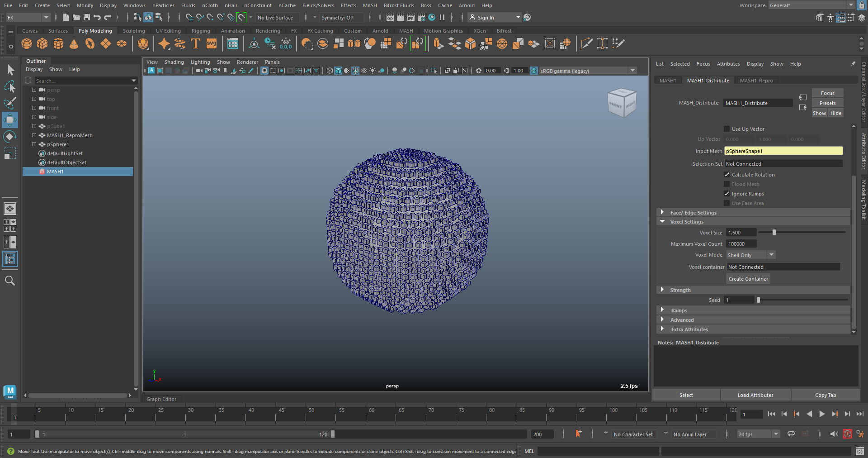
Task: Open the MASH menu
Action: coord(370,5)
